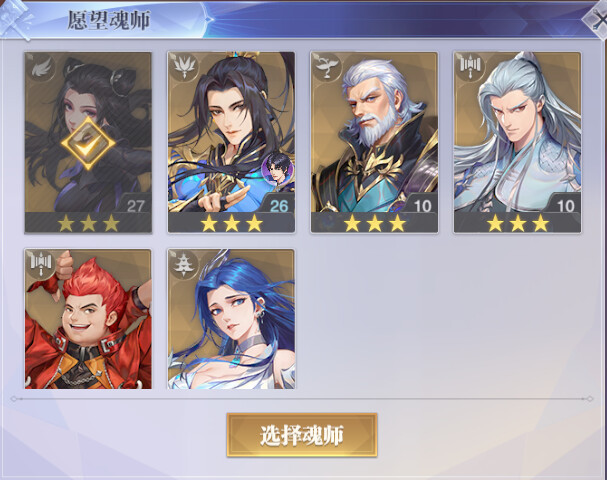607x480 pixels.
Task: Choose the blue-haired woman card
Action: [x=231, y=319]
